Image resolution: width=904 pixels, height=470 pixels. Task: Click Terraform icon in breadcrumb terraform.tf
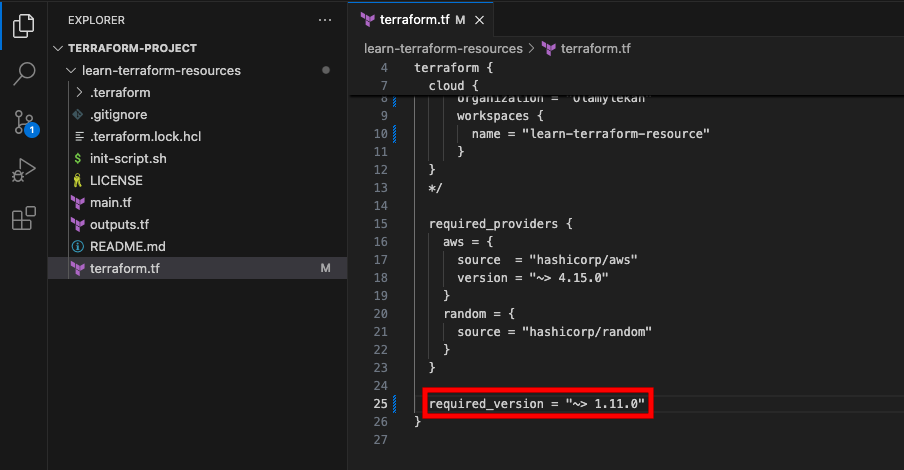[x=549, y=48]
